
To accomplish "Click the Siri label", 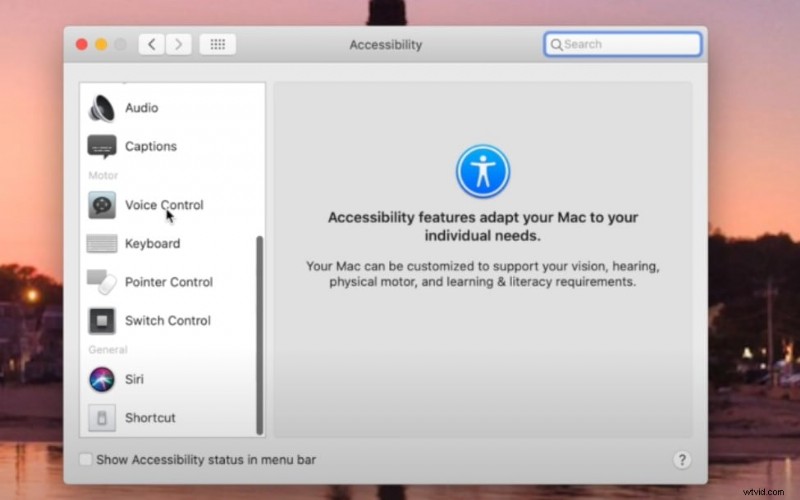I will [134, 379].
